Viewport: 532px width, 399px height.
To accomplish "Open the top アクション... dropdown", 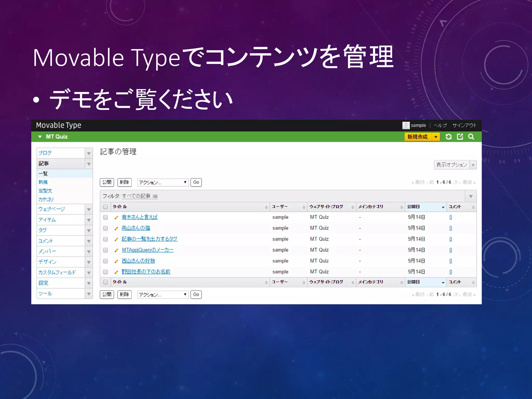I will [163, 182].
